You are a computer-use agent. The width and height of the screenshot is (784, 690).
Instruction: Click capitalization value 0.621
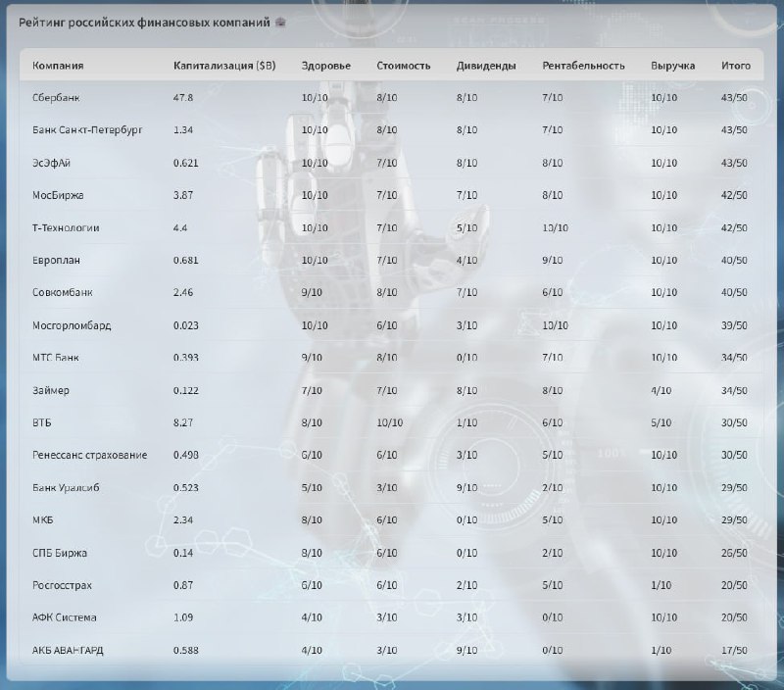click(x=186, y=163)
